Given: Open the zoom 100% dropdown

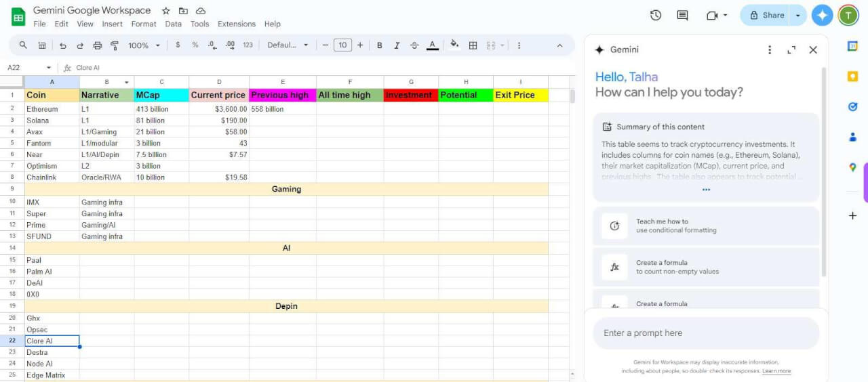Looking at the screenshot, I should pyautogui.click(x=144, y=45).
